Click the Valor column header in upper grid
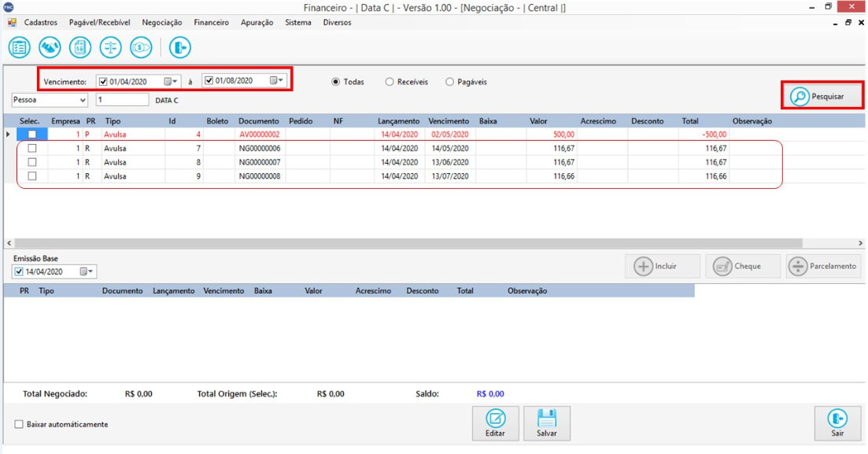Screen dimensions: 868x454 pos(538,121)
